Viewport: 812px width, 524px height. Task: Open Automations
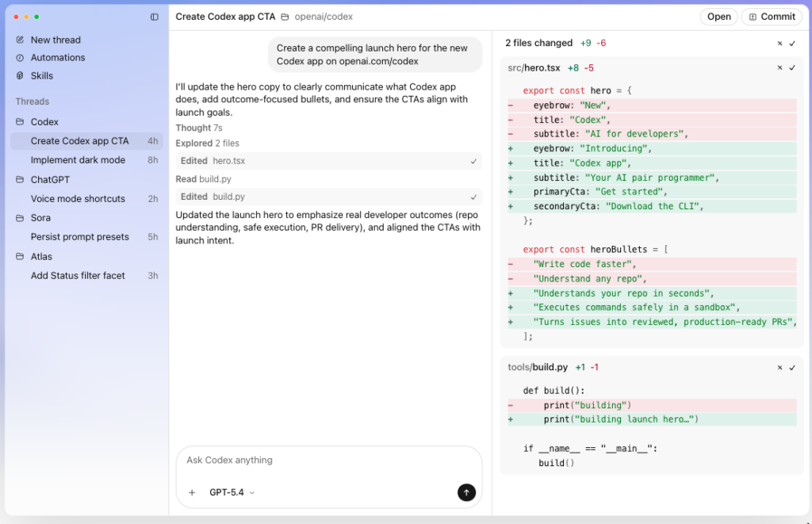click(57, 58)
